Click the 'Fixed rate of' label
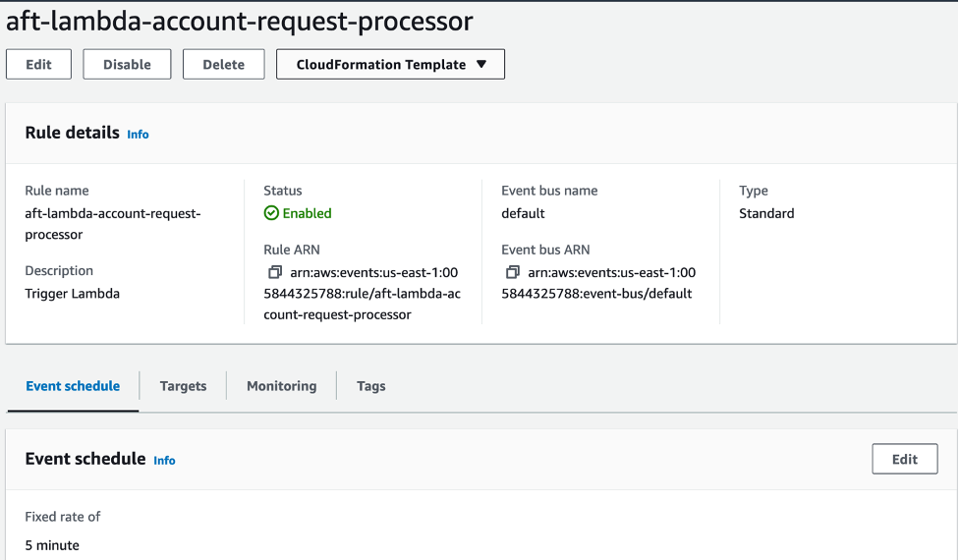 click(x=63, y=517)
